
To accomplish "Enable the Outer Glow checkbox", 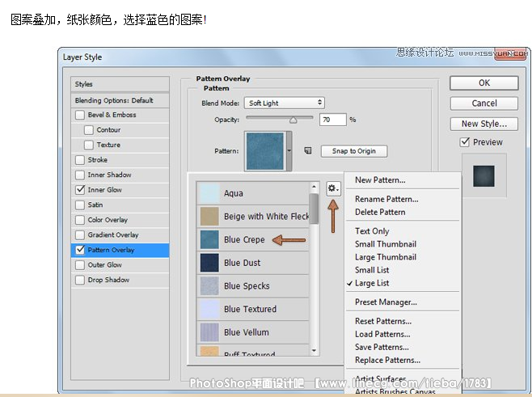I will tap(80, 264).
